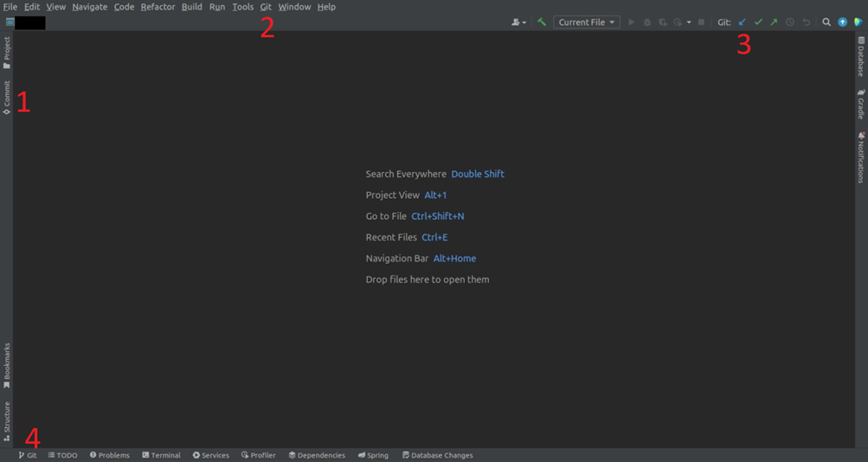Click the Alt+Home Navigation Bar hint

454,258
